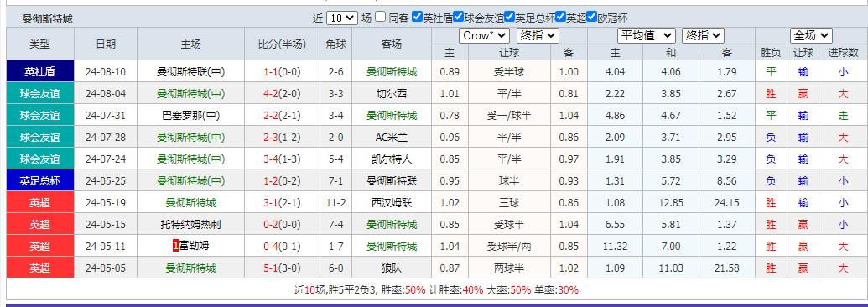
Task: Click the 日期 column header
Action: click(x=106, y=44)
